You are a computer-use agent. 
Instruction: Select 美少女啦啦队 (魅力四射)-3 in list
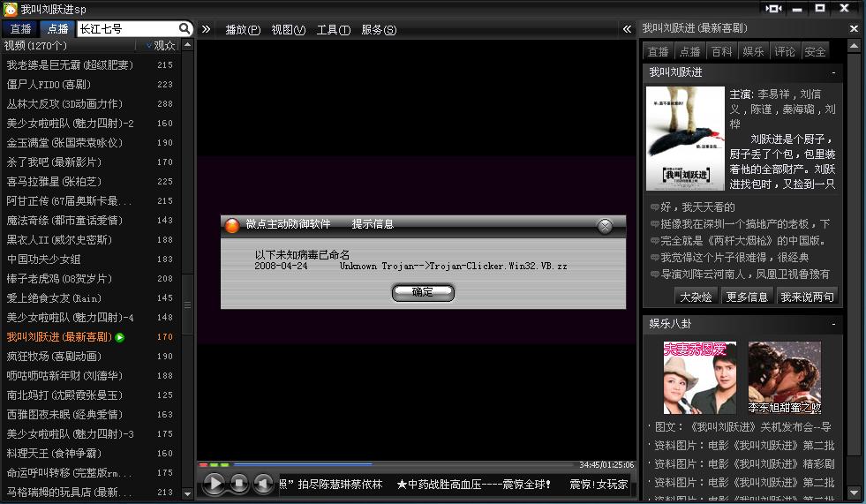90,434
